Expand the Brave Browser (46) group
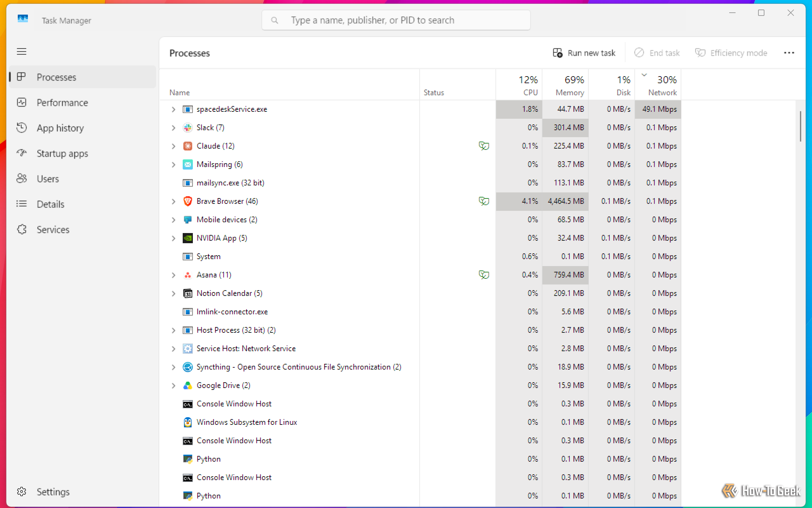Image resolution: width=812 pixels, height=508 pixels. (174, 202)
